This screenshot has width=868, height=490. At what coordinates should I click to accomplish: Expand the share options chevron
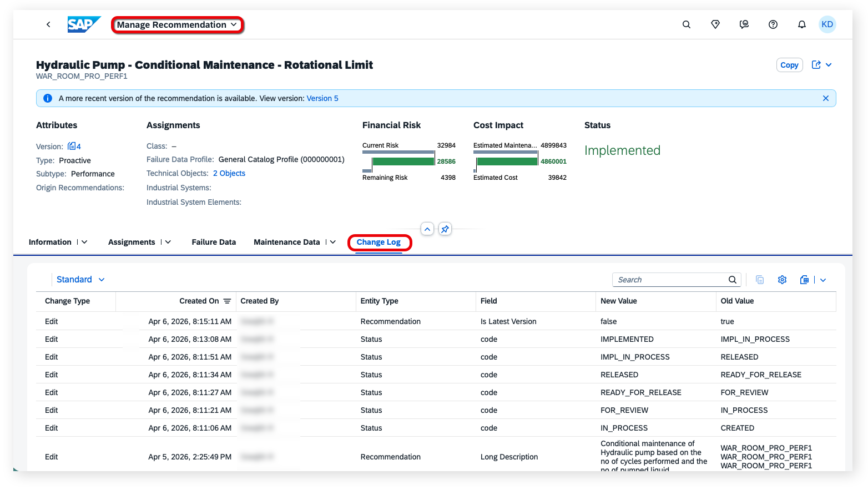829,65
